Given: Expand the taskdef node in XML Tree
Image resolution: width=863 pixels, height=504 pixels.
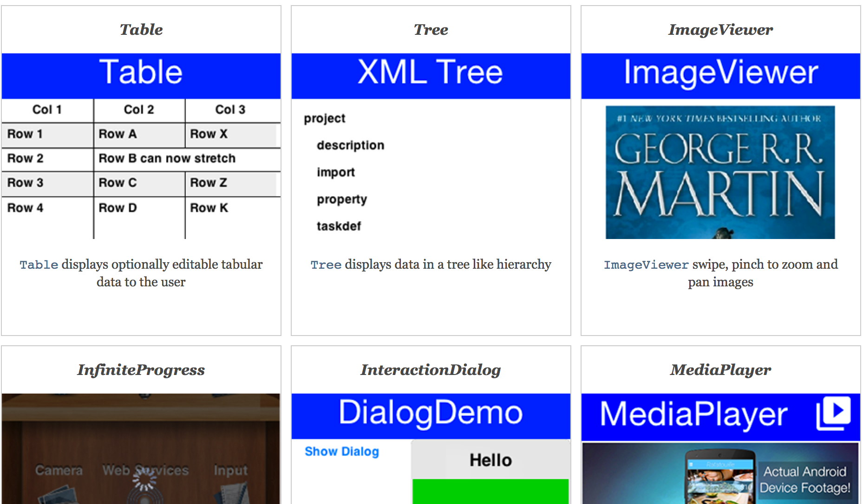Looking at the screenshot, I should coord(340,226).
